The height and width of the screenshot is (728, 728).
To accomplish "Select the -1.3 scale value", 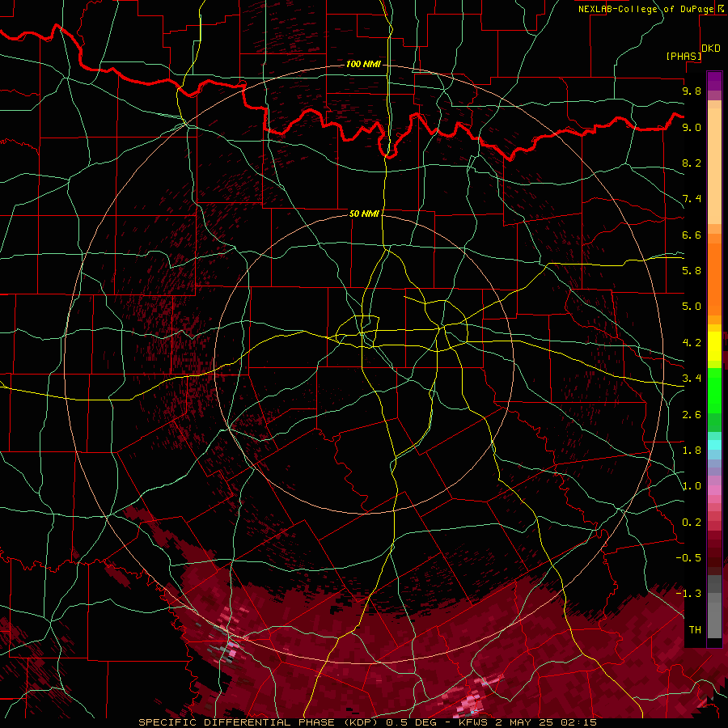I will [x=688, y=594].
